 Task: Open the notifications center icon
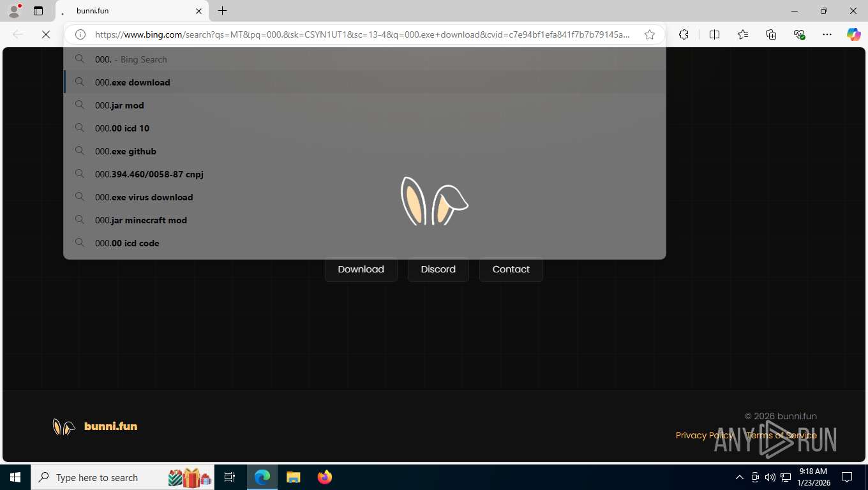[847, 477]
